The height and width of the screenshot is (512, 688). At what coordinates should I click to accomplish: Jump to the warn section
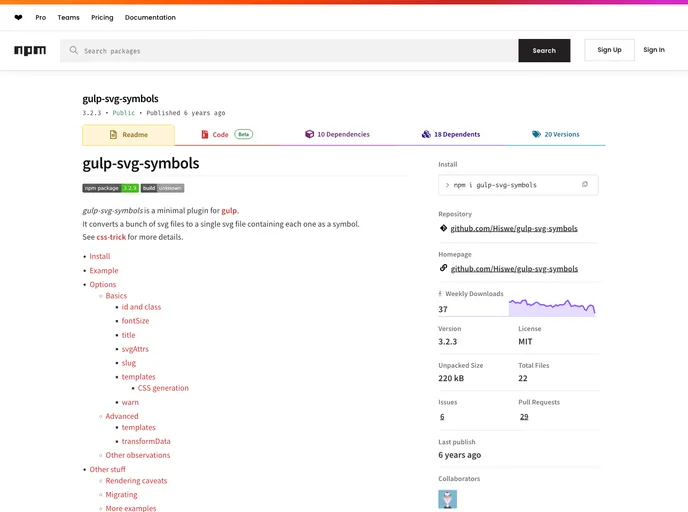[130, 402]
